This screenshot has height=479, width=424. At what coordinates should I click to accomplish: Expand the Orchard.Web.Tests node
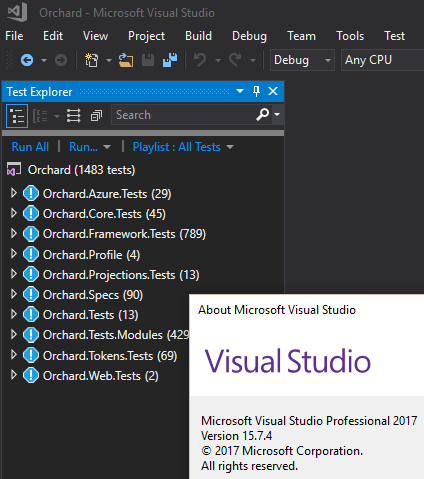point(14,375)
